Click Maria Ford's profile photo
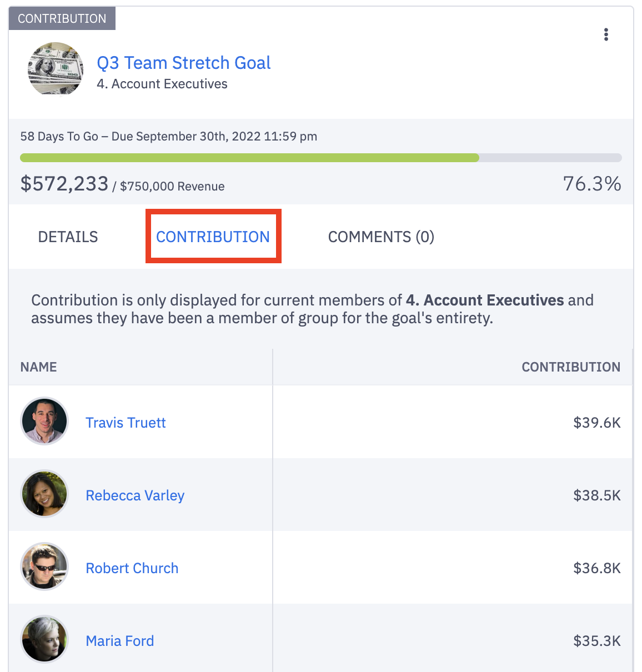 pos(44,640)
